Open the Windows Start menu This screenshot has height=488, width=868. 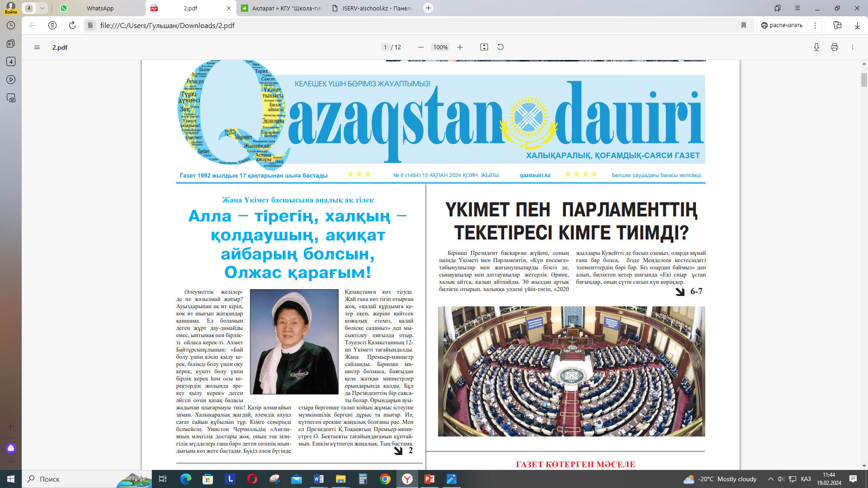click(11, 479)
